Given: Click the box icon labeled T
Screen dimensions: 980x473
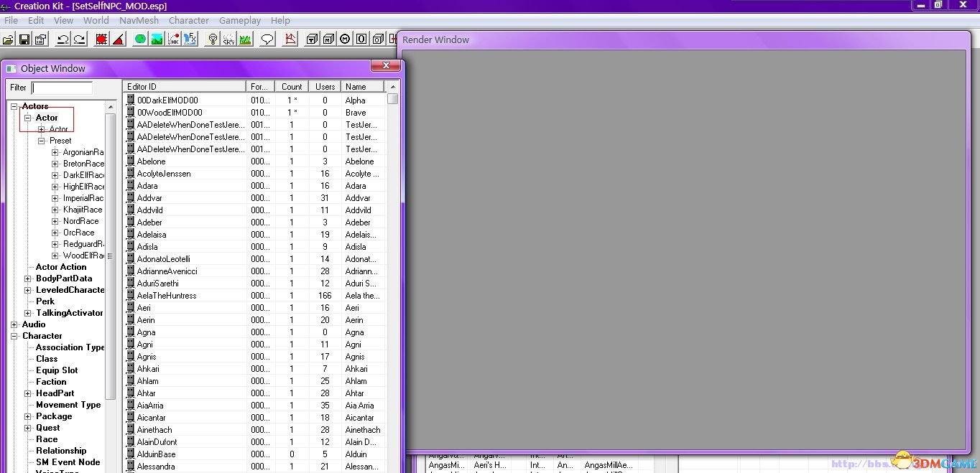Looking at the screenshot, I should [313, 39].
